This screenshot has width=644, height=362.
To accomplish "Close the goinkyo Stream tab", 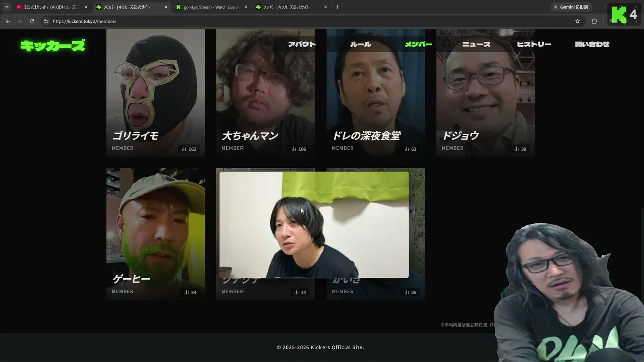I will [x=246, y=7].
